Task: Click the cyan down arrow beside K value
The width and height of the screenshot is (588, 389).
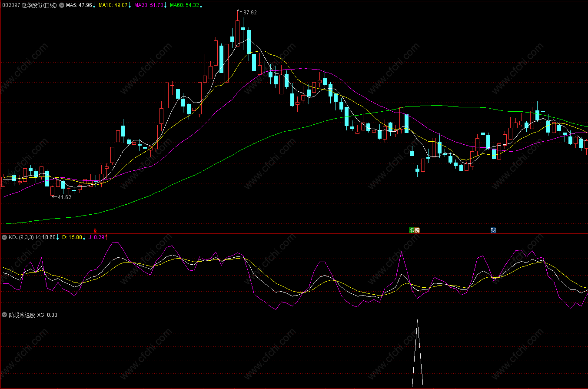Action: click(x=58, y=237)
